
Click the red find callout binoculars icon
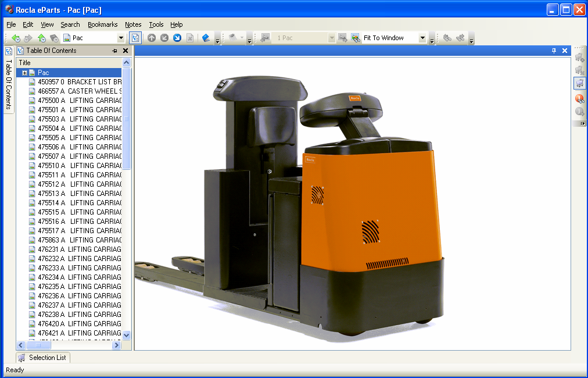coord(580,99)
